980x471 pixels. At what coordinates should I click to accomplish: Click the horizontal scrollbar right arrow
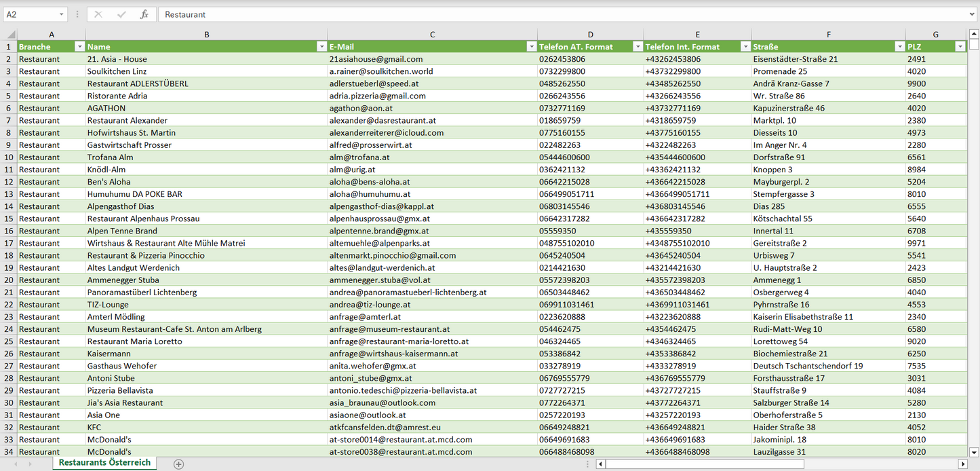[x=962, y=464]
